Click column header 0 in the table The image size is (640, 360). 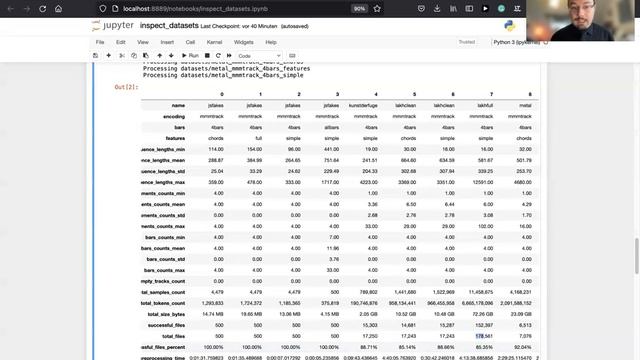click(222, 94)
